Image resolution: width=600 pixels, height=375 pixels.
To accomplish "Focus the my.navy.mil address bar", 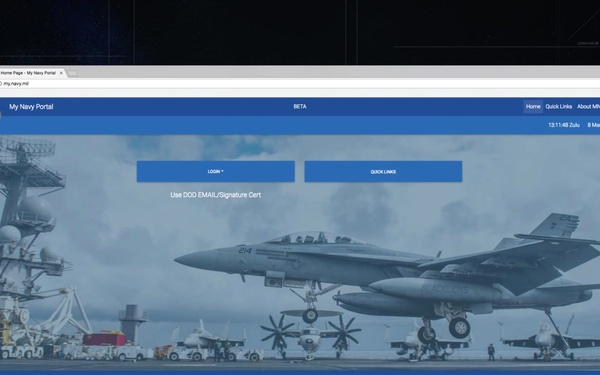I will (300, 83).
